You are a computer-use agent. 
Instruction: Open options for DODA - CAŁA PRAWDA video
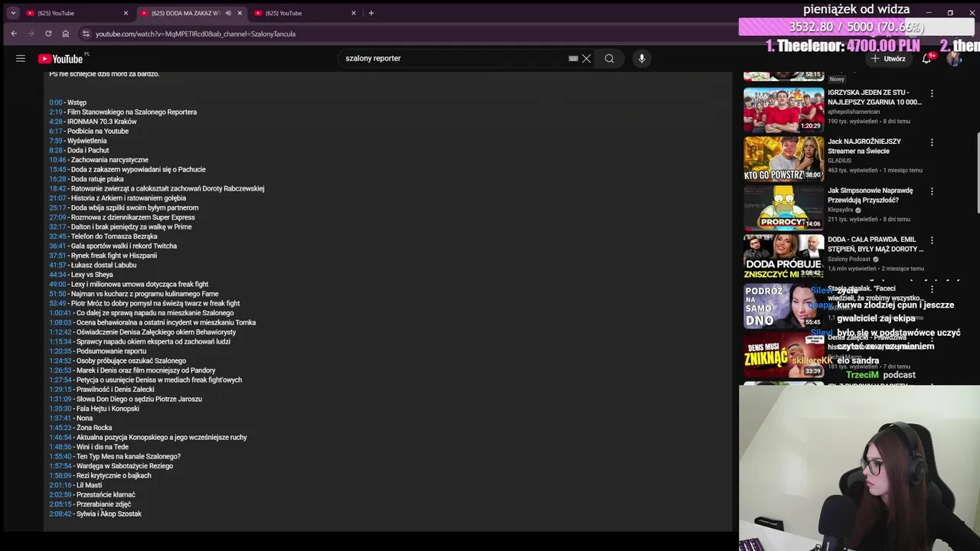tap(932, 240)
